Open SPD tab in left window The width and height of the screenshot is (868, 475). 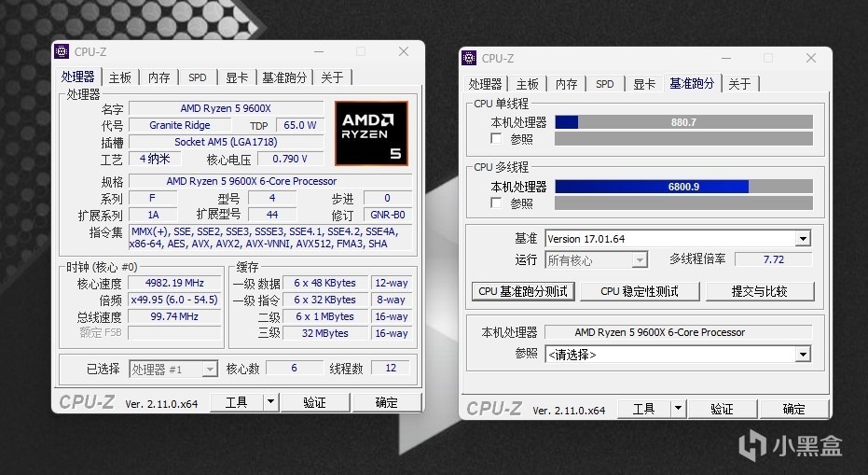coord(198,77)
